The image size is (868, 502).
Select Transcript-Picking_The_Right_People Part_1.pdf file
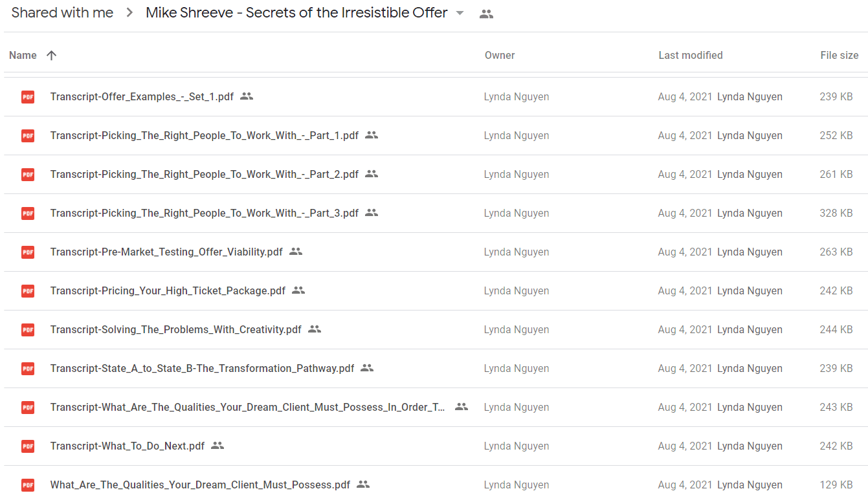[x=436, y=136]
